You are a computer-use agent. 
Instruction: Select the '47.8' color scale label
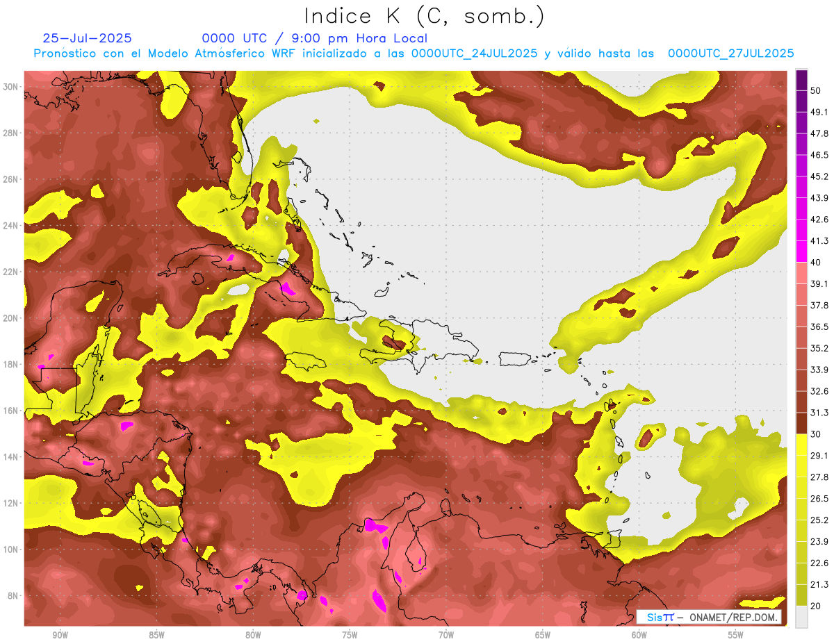(x=819, y=133)
